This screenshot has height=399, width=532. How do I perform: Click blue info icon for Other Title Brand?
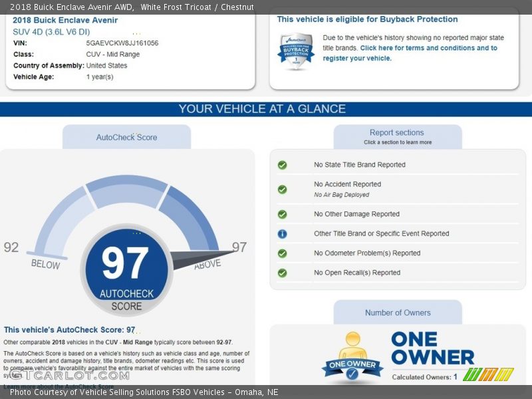coord(282,234)
